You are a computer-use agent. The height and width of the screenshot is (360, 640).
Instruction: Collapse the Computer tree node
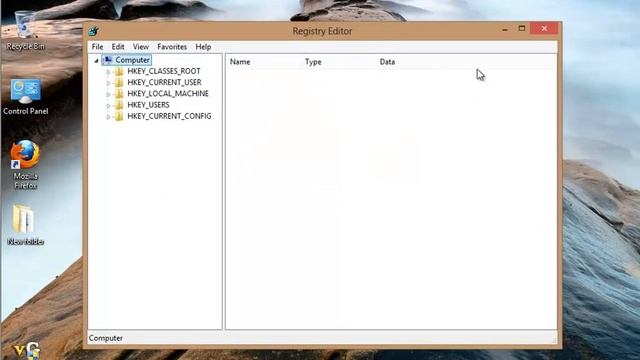coord(96,61)
